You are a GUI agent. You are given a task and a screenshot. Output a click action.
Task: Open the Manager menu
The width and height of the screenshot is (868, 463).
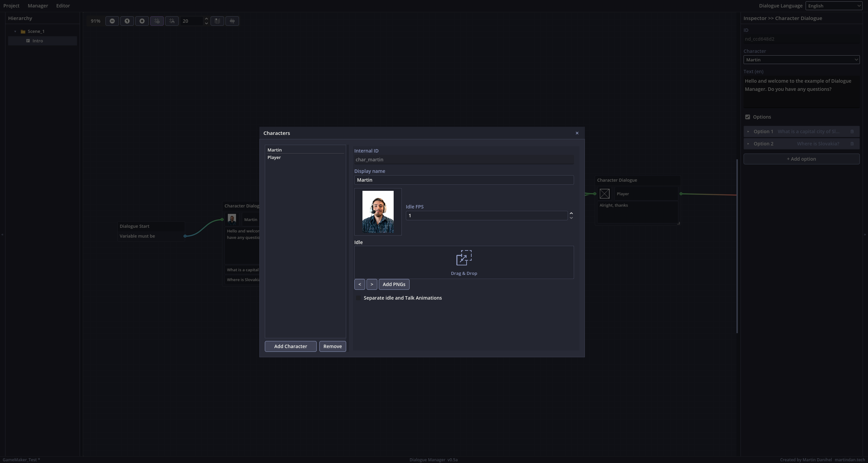(x=38, y=6)
